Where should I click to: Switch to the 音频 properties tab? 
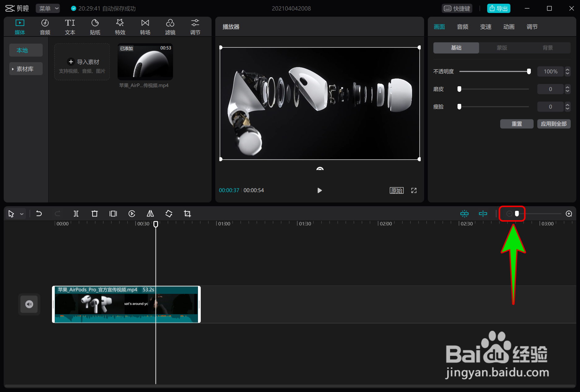coord(462,27)
